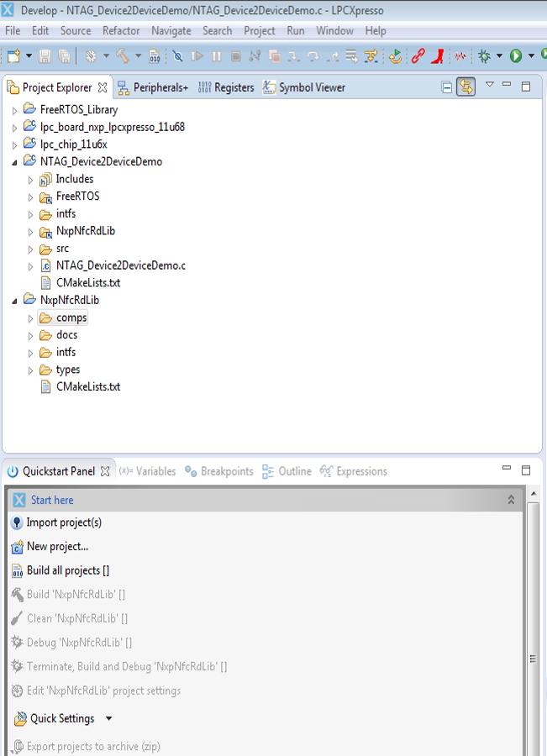Click the Terminate stop toolbar icon
The image size is (547, 756).
coord(236,56)
